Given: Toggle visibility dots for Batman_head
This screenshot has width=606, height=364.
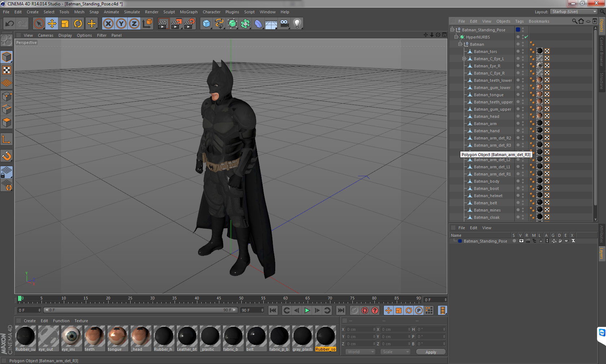Looking at the screenshot, I should point(523,116).
